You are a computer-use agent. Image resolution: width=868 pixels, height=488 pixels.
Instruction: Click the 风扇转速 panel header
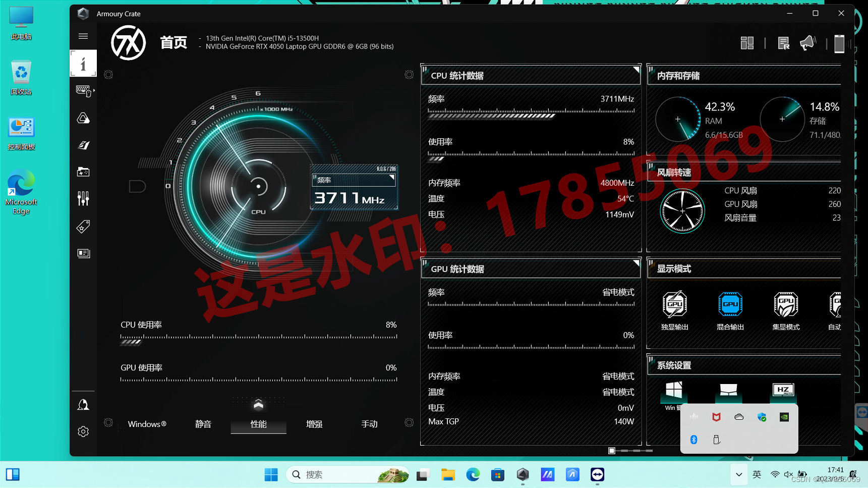pos(744,173)
